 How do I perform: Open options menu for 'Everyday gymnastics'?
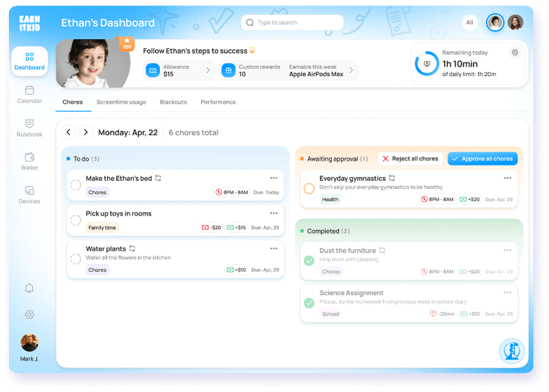click(507, 178)
